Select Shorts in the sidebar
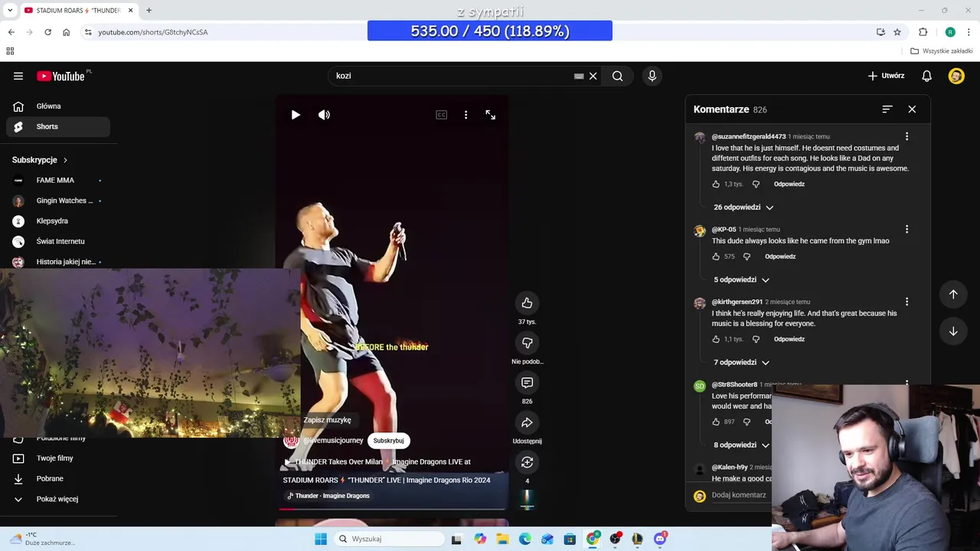The image size is (980, 551). tap(58, 126)
